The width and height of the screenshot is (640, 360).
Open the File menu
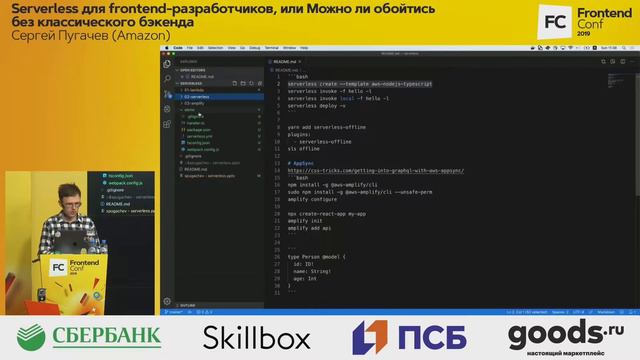click(190, 48)
